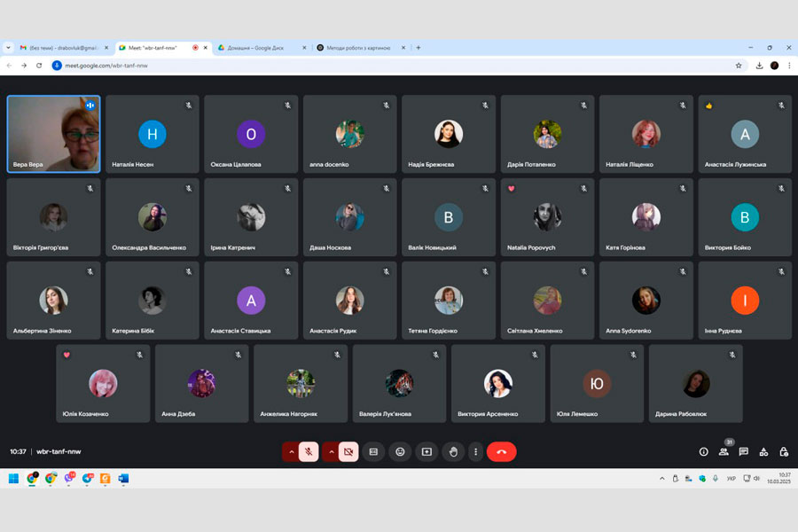Select Катя Горінова's tile

[x=645, y=217]
